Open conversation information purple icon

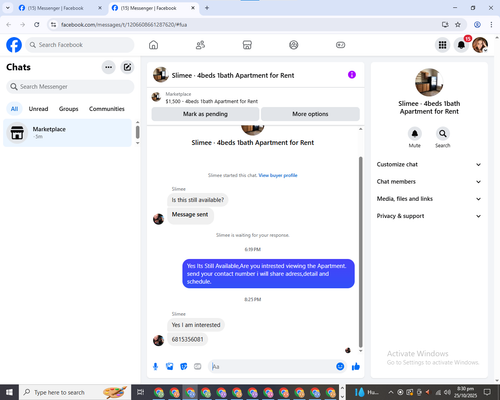(x=352, y=75)
